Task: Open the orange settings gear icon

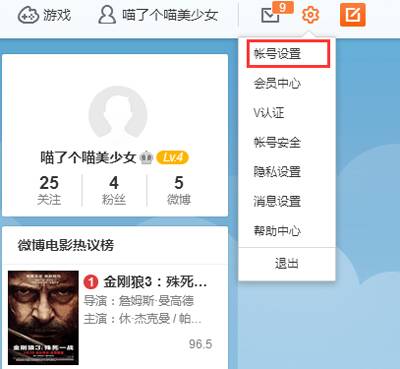Action: (310, 15)
